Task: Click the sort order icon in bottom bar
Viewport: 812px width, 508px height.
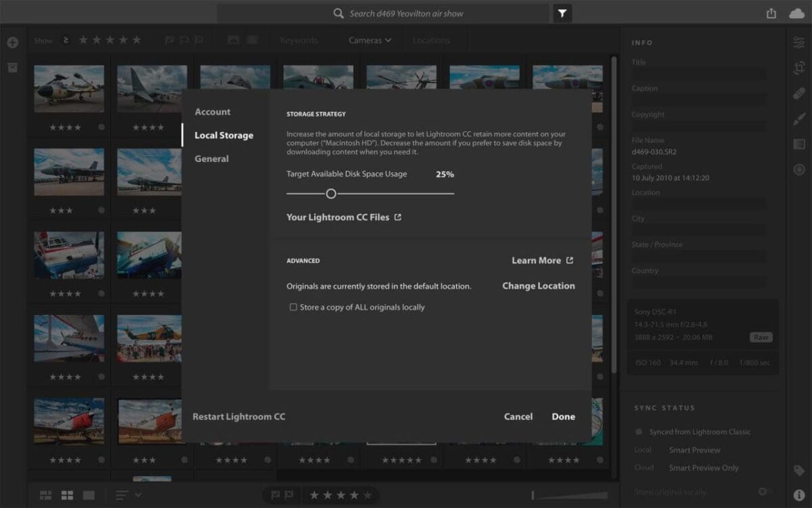Action: pos(122,495)
